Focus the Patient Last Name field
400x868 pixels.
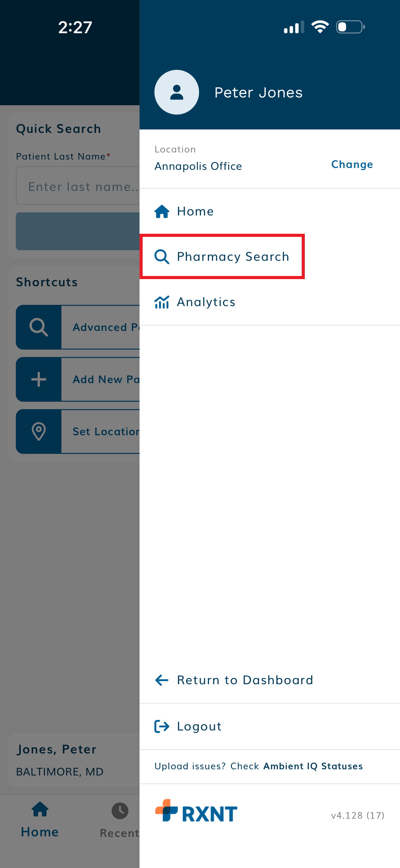coord(78,186)
